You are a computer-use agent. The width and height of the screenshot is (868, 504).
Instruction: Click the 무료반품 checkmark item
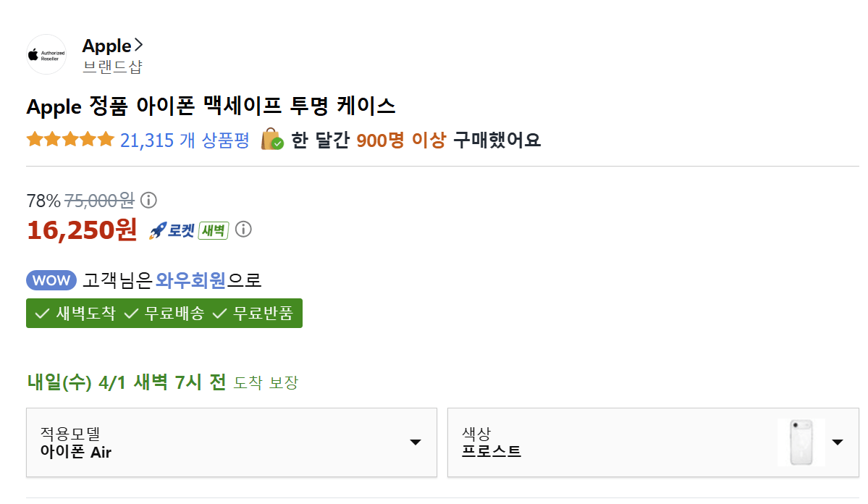pyautogui.click(x=255, y=314)
